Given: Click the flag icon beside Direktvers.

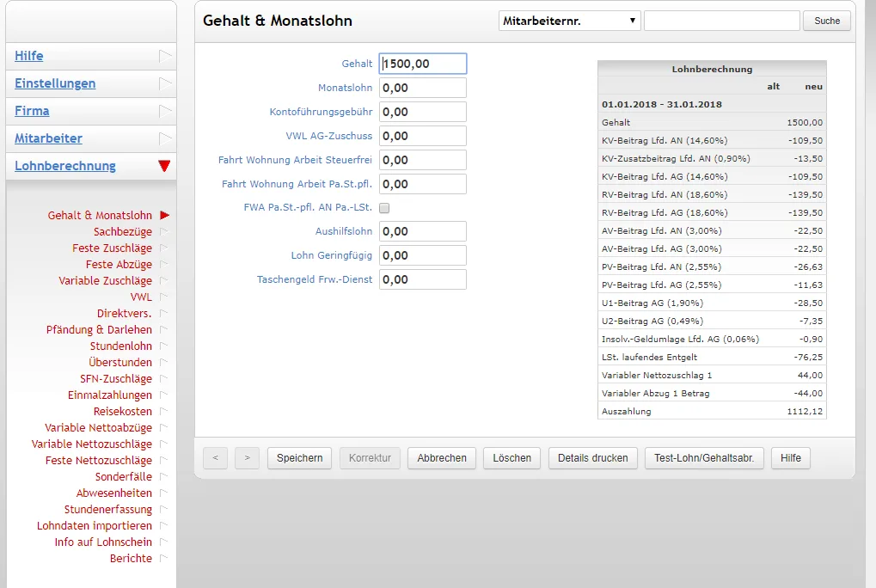Looking at the screenshot, I should pos(163,313).
